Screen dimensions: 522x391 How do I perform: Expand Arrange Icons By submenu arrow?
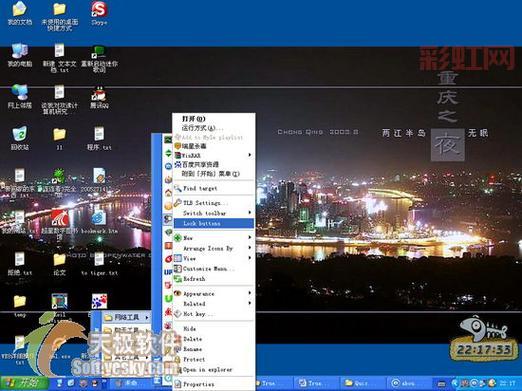tap(249, 248)
